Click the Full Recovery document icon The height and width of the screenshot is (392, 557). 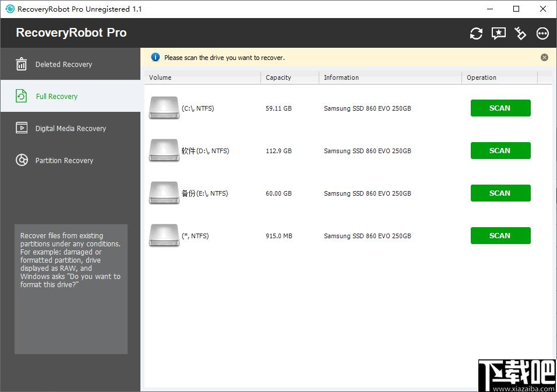click(22, 96)
